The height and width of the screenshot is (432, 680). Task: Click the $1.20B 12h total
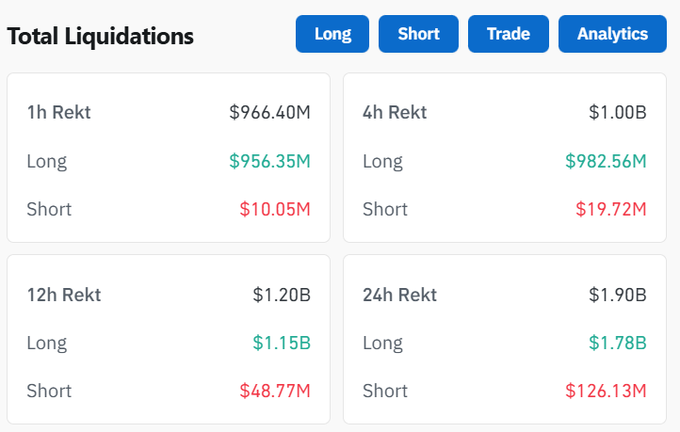point(281,295)
